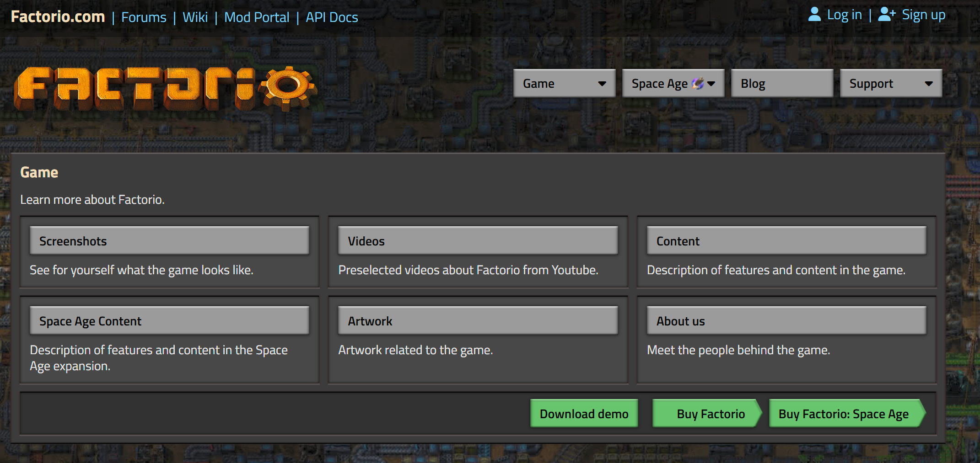Click the Log in link text
Image resolution: width=980 pixels, height=463 pixels.
point(844,15)
